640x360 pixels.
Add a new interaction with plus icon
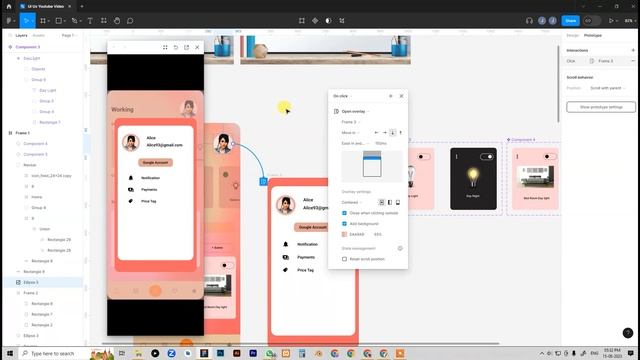(x=633, y=50)
